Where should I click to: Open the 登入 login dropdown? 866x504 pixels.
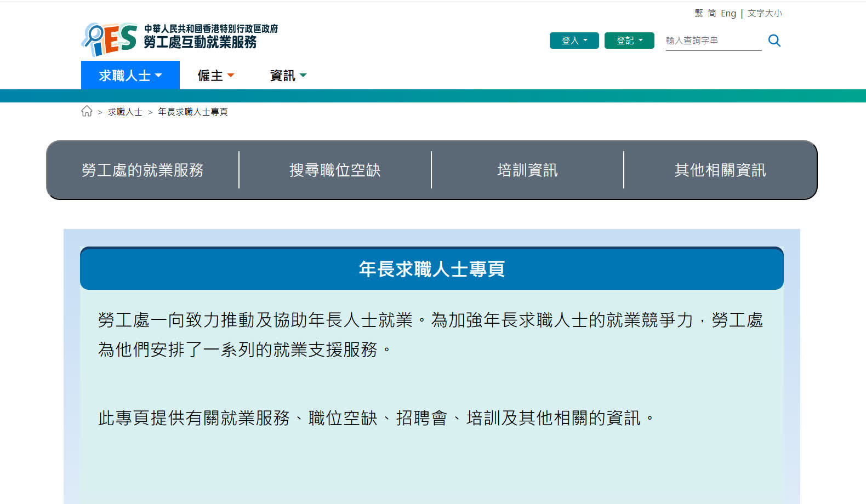(x=574, y=41)
